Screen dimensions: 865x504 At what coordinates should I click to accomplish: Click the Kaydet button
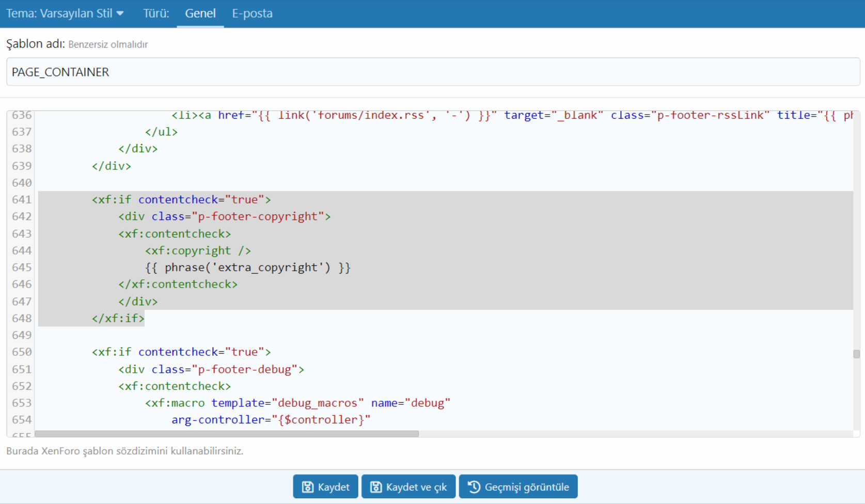[325, 486]
